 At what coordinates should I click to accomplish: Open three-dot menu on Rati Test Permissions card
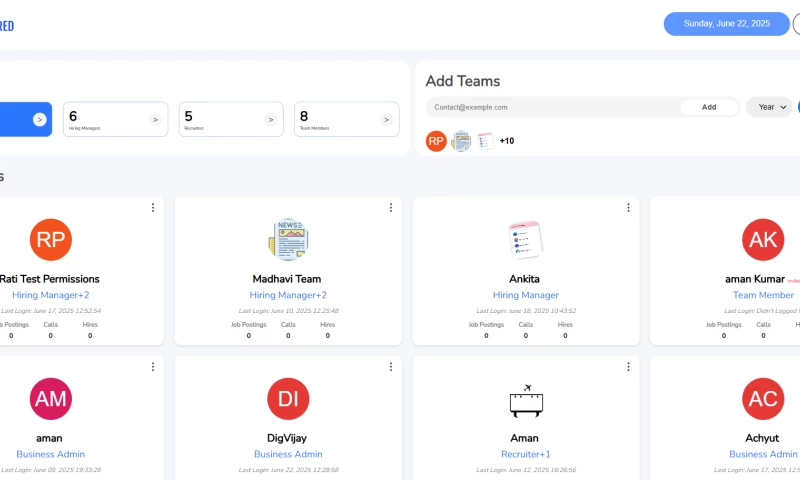153,208
